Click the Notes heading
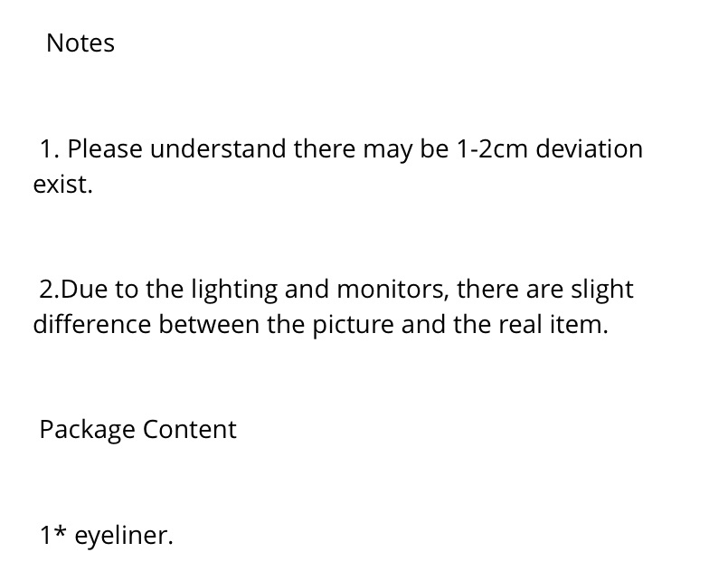 point(80,43)
